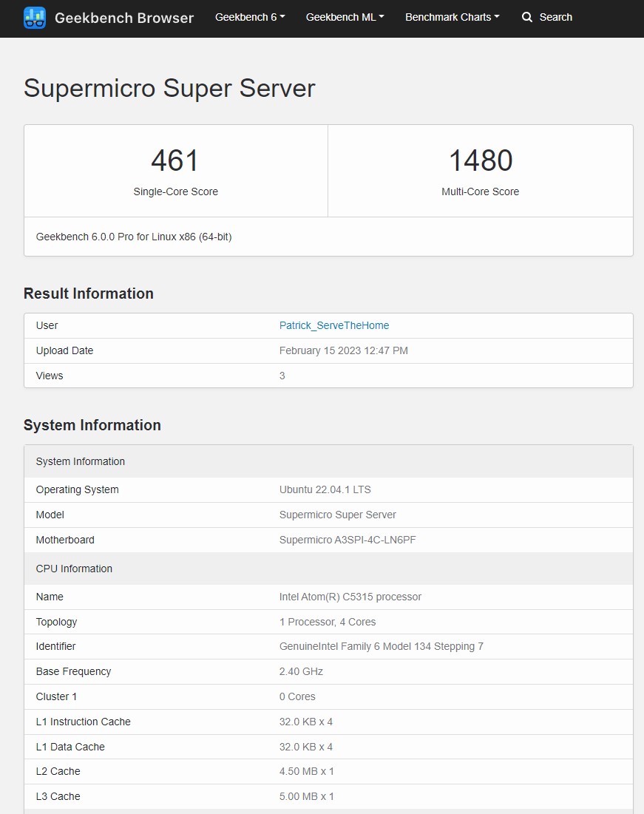This screenshot has width=644, height=814.
Task: Click the GenuineIntel identifier value
Action: (x=381, y=646)
